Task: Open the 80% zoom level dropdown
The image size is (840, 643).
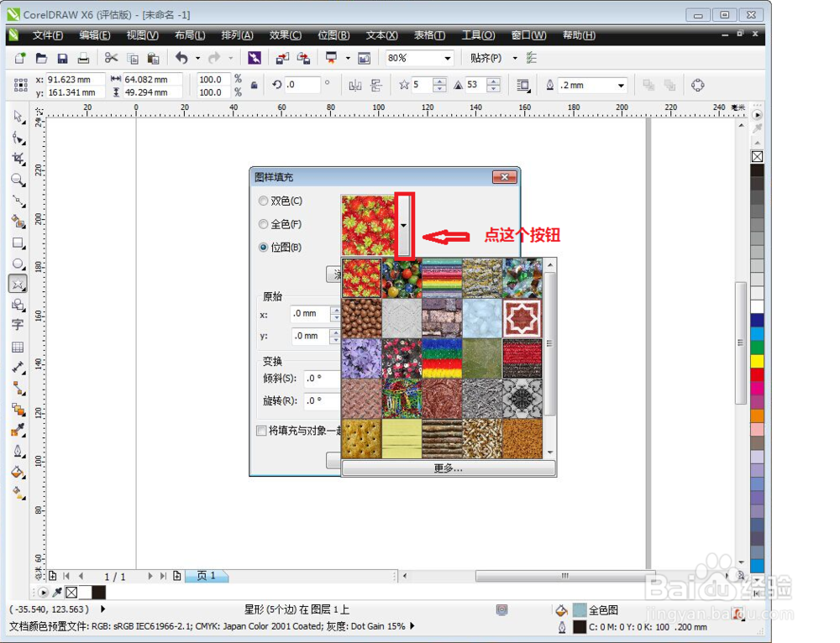Action: point(448,58)
